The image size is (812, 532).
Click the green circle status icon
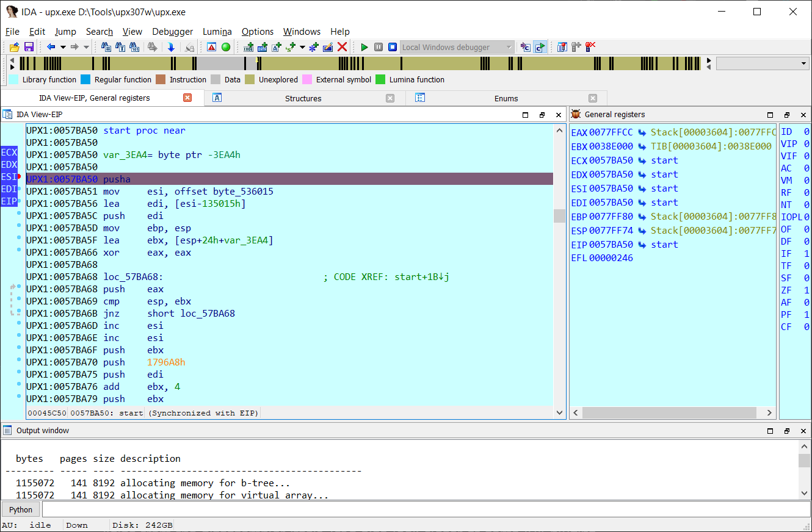226,47
